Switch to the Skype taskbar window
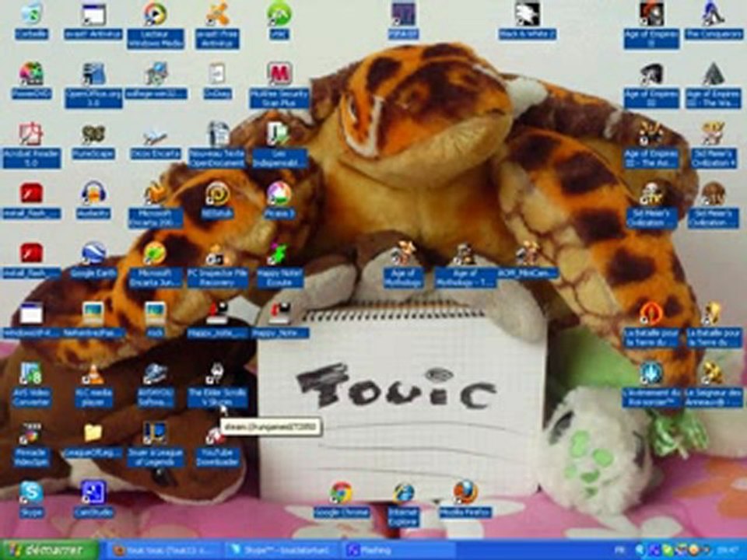The image size is (747, 560). tap(283, 551)
